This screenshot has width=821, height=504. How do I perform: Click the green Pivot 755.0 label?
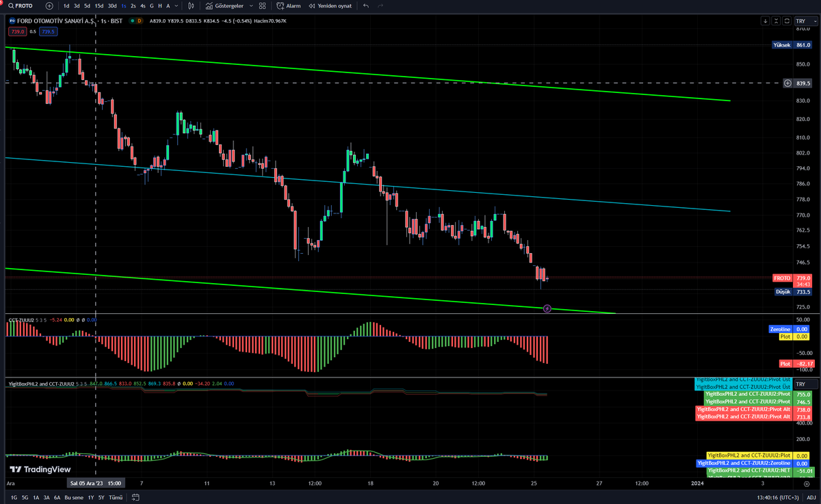point(758,395)
